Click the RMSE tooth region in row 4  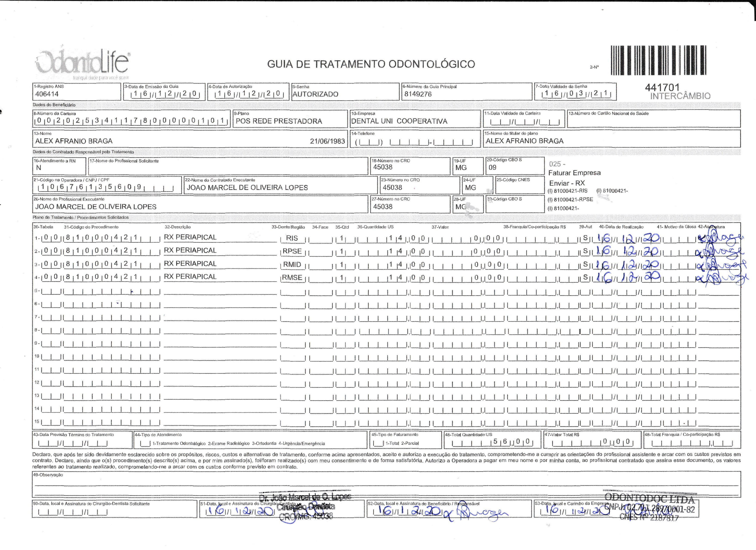(292, 278)
